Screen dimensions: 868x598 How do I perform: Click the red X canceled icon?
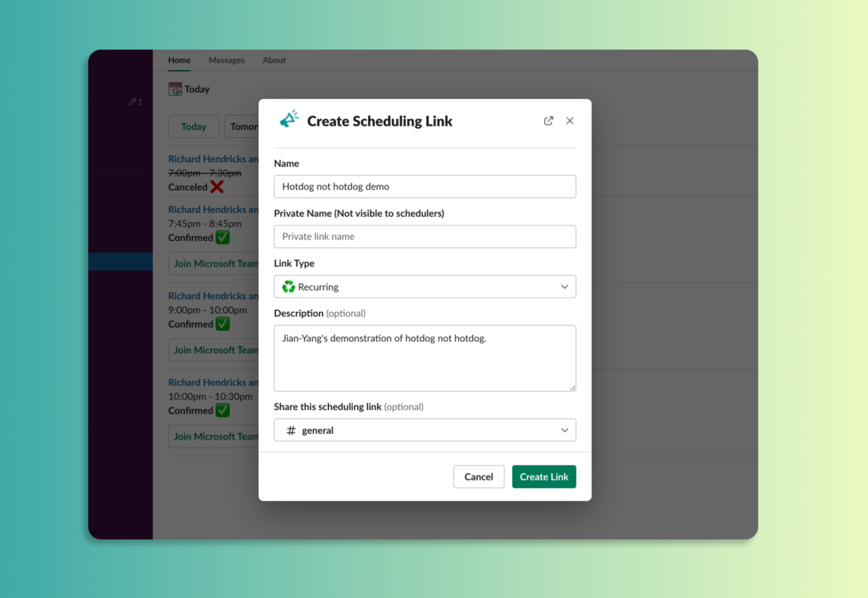217,187
